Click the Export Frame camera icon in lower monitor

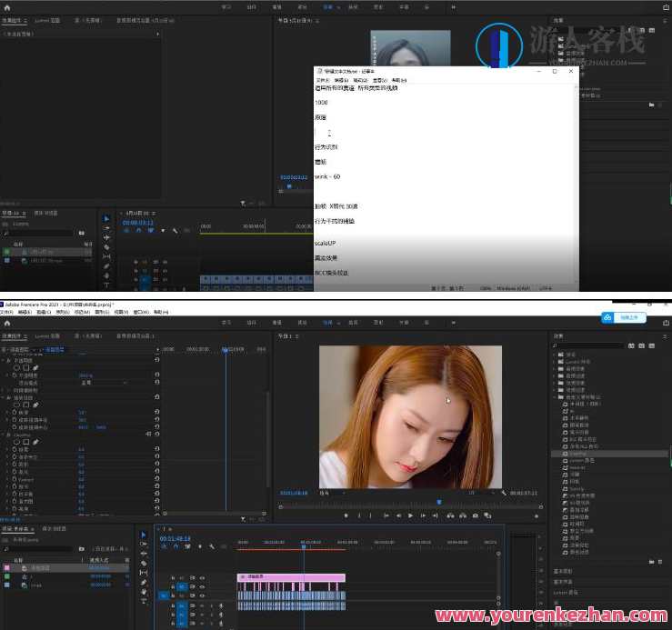point(475,515)
